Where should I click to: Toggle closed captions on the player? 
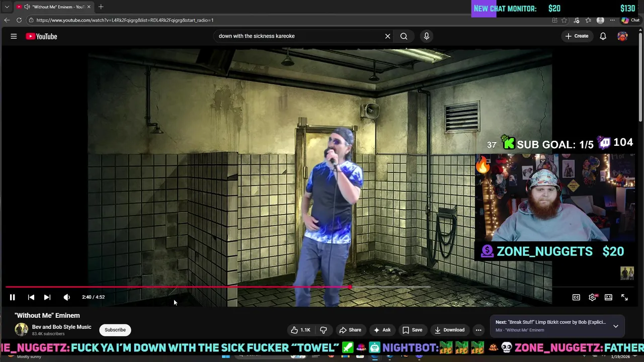coord(576,297)
